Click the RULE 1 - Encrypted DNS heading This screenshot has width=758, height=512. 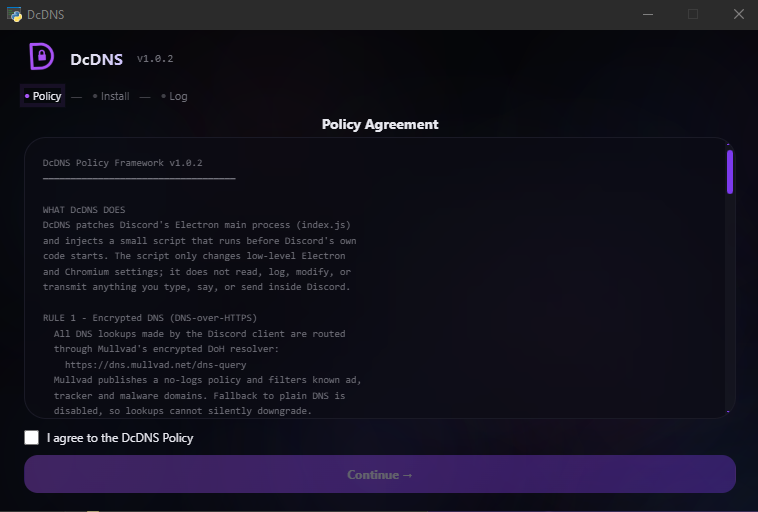(150, 318)
